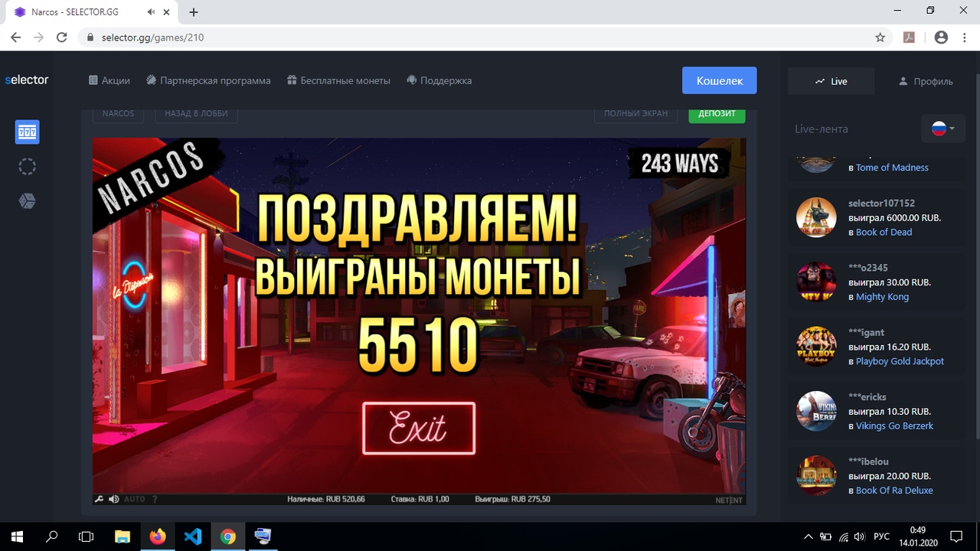
Task: Click the selector107152 username
Action: (x=881, y=204)
